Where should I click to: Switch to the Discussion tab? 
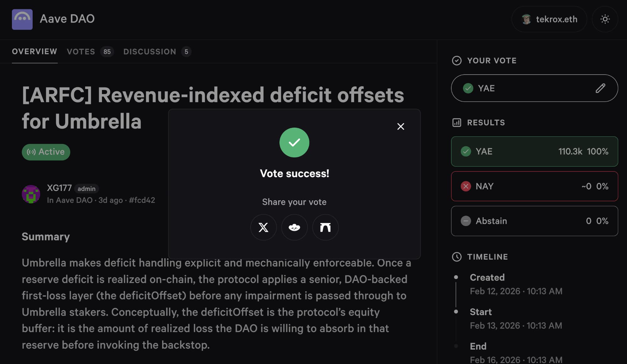pos(150,52)
